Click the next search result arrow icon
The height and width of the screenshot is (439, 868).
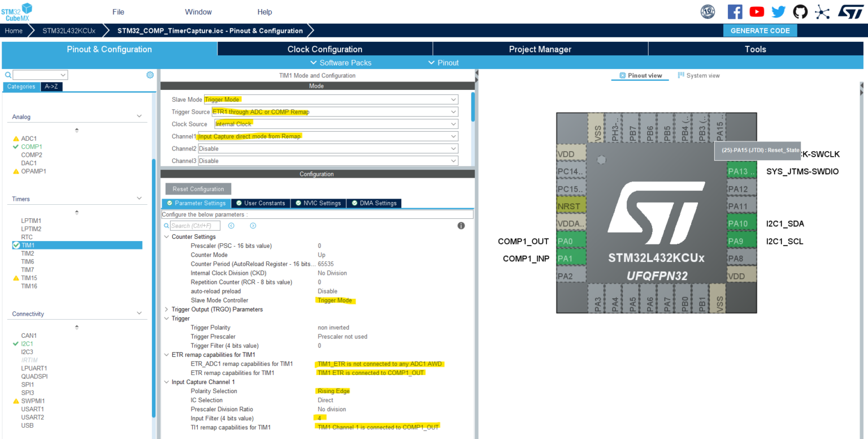(x=253, y=226)
